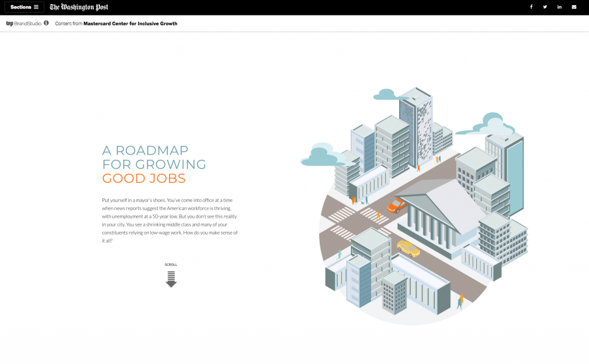Click the mayor's shoes intro paragraph

pos(170,220)
